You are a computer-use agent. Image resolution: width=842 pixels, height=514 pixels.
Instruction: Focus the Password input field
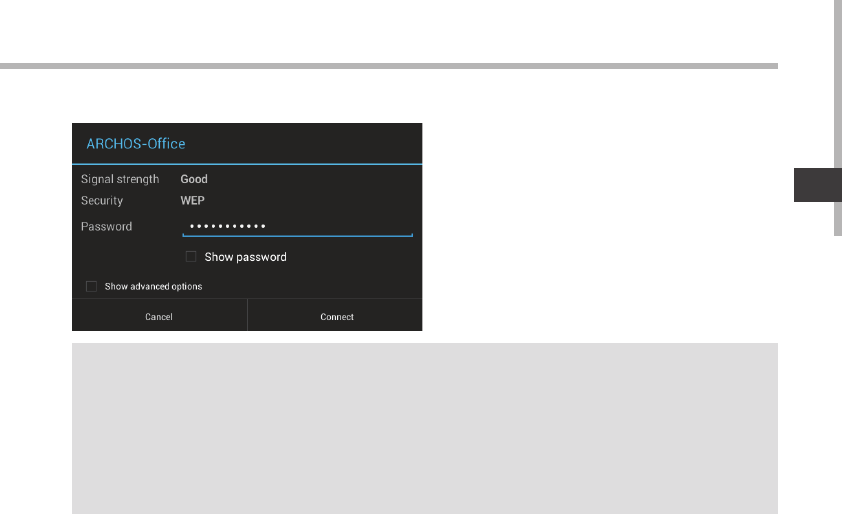pos(297,226)
